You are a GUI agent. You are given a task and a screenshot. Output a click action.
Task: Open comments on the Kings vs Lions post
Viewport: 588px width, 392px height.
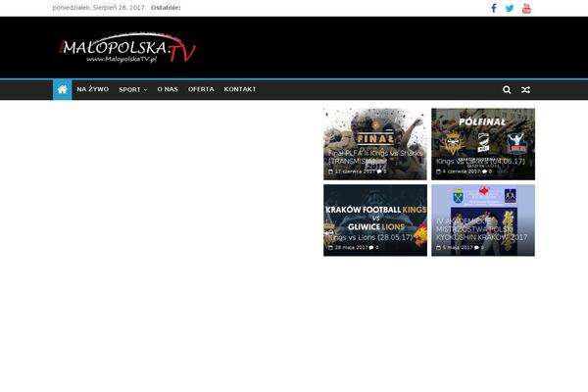(x=374, y=248)
